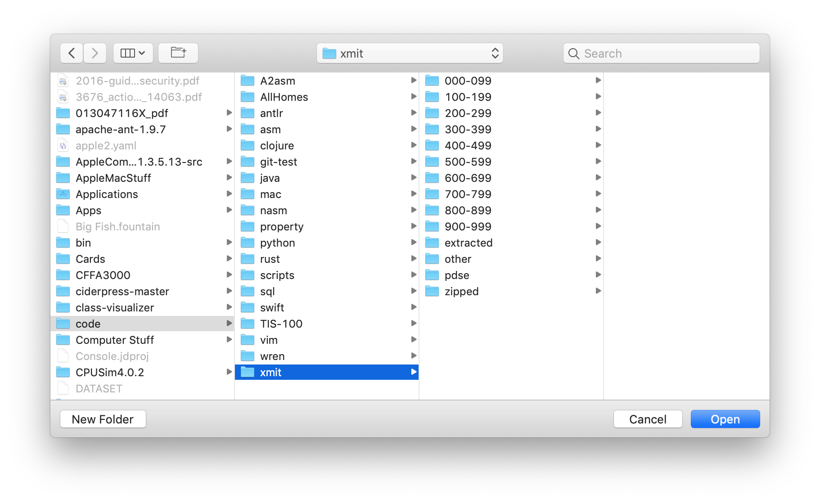The image size is (820, 504).
Task: Select the wren folder row
Action: tap(327, 356)
